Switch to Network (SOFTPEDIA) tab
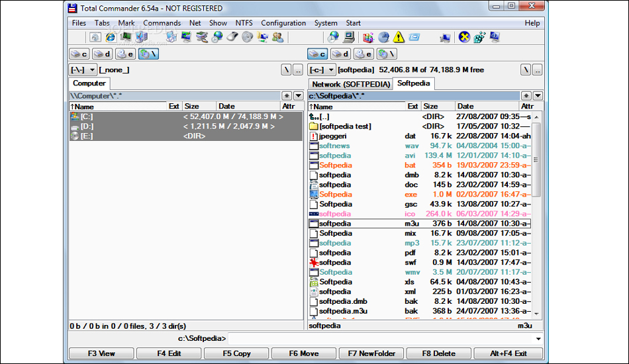This screenshot has height=364, width=629. point(351,84)
